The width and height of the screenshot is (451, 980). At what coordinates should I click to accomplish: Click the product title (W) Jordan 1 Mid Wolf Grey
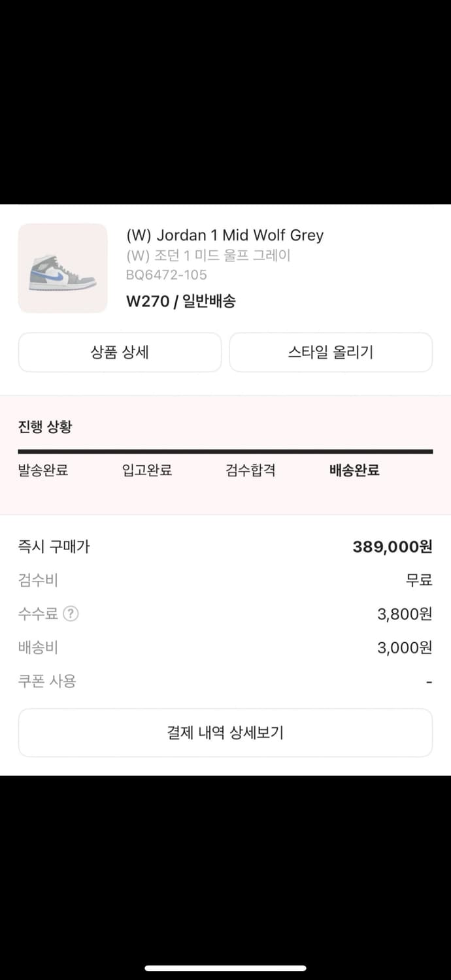pos(225,235)
